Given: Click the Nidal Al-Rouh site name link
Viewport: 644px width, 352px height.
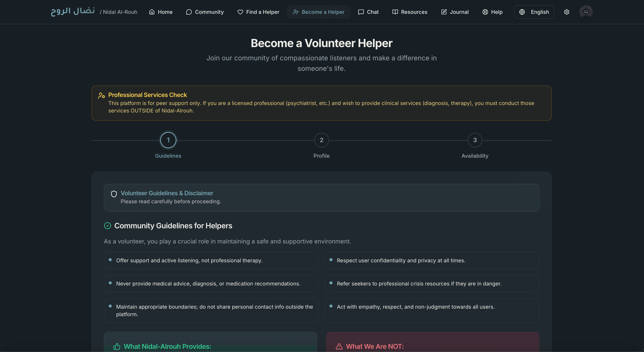Looking at the screenshot, I should click(x=118, y=12).
